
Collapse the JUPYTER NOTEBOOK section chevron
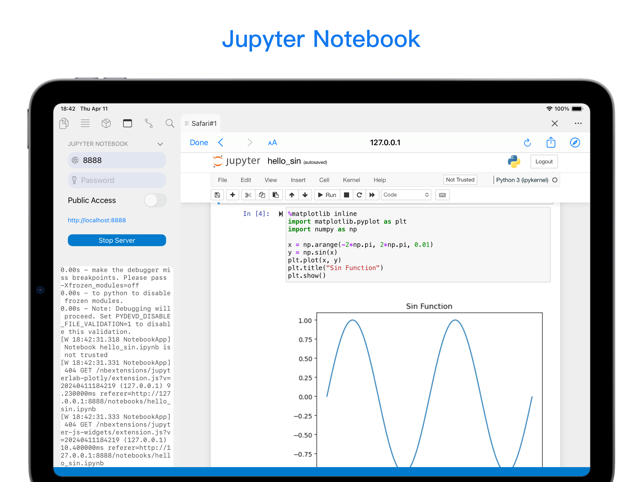160,144
